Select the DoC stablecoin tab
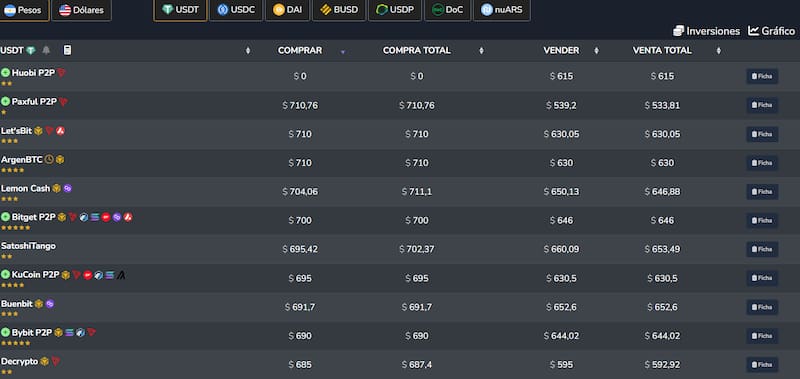 [x=447, y=10]
